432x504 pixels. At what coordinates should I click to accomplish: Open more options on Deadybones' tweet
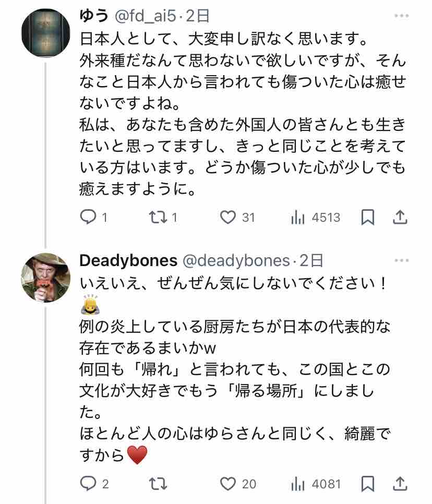tap(401, 260)
